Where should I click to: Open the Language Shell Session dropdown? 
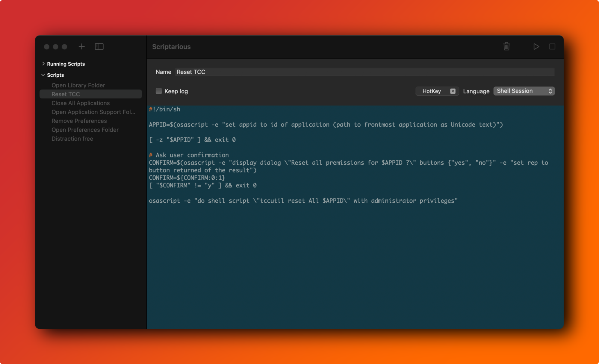click(524, 91)
